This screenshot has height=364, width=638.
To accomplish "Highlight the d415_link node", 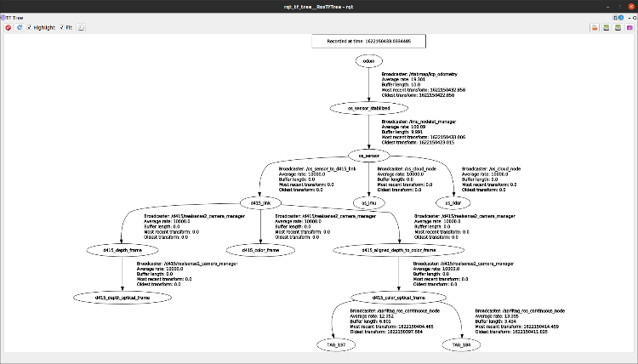I will (260, 202).
